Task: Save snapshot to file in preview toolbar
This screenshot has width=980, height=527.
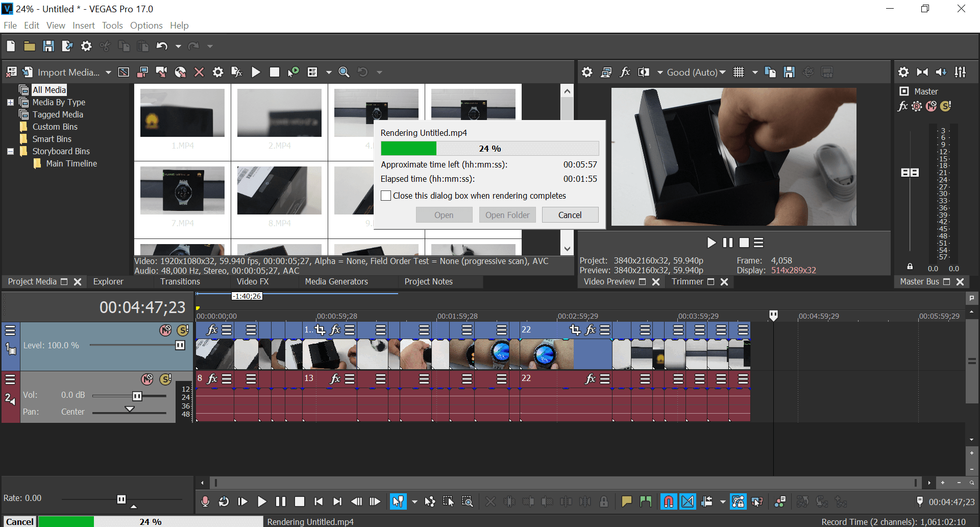Action: [x=789, y=72]
